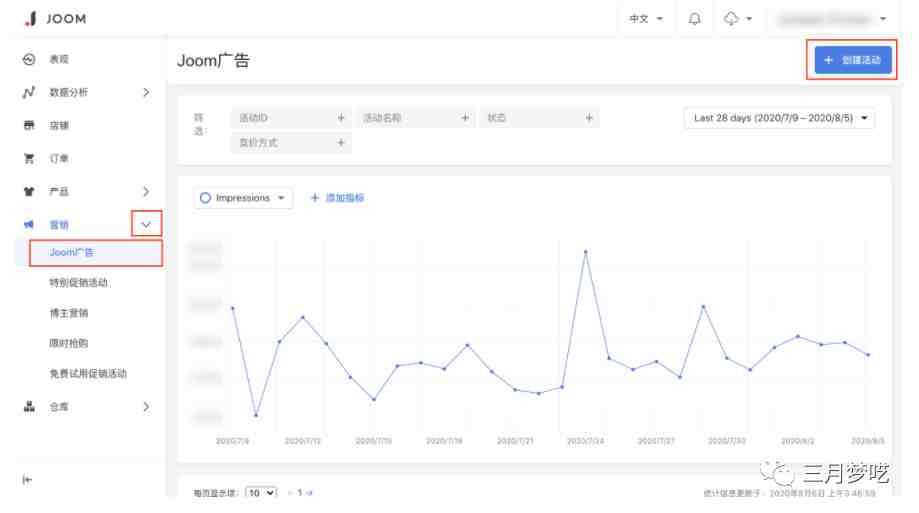919x513 pixels.
Task: Open 博主营销 in sidebar
Action: click(x=69, y=313)
